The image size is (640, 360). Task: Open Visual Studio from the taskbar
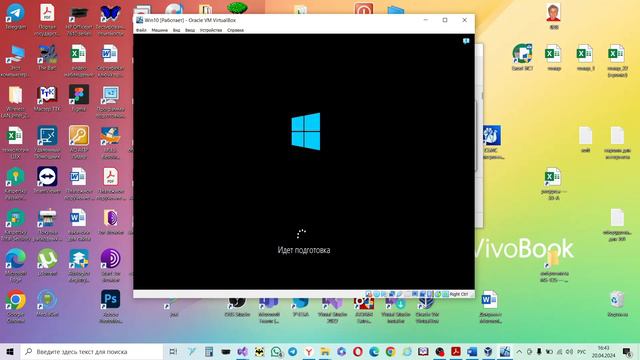pyautogui.click(x=242, y=351)
